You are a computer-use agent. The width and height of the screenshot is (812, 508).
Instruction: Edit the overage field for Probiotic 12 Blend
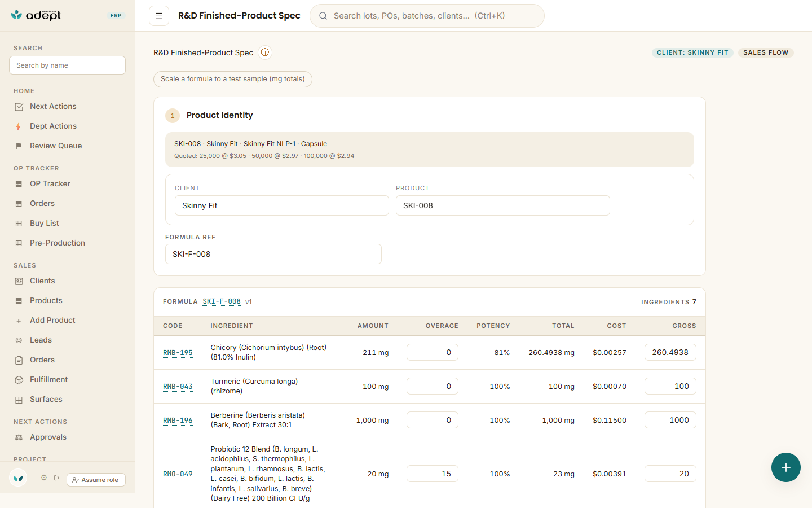point(433,474)
